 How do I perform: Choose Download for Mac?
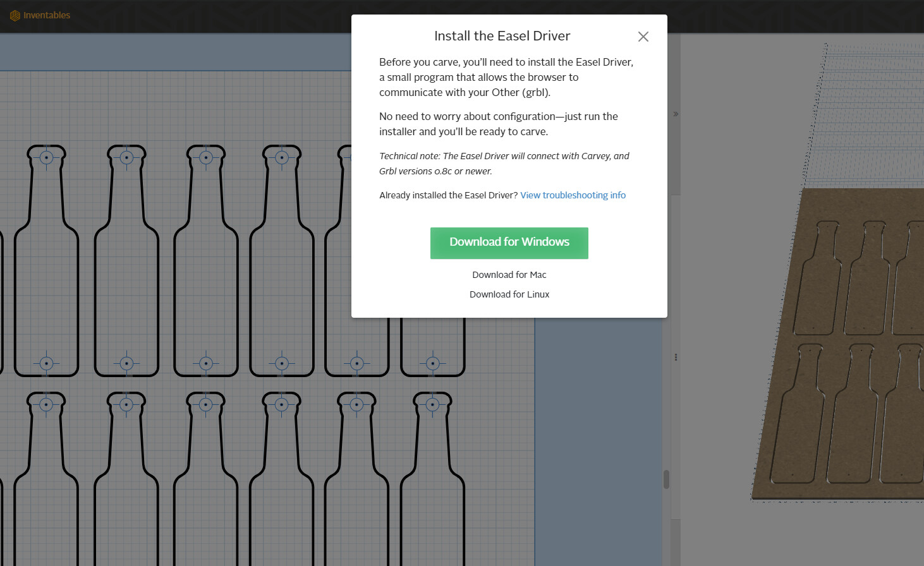[x=509, y=274]
